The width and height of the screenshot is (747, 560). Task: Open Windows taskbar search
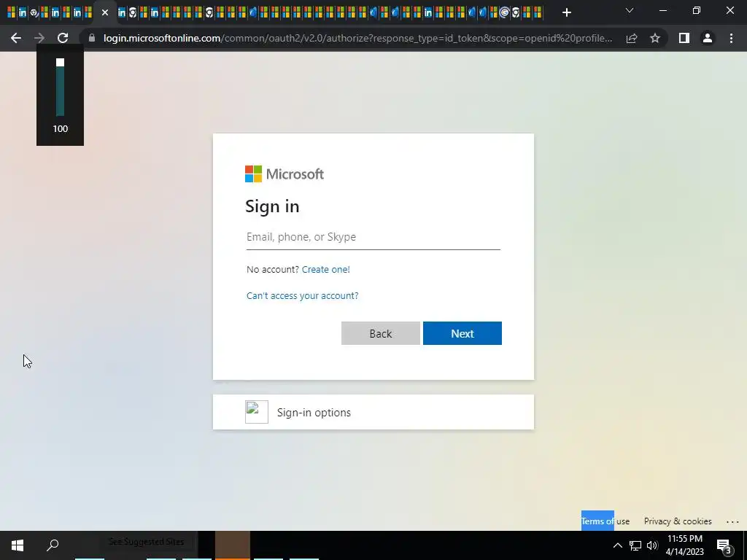tap(53, 545)
